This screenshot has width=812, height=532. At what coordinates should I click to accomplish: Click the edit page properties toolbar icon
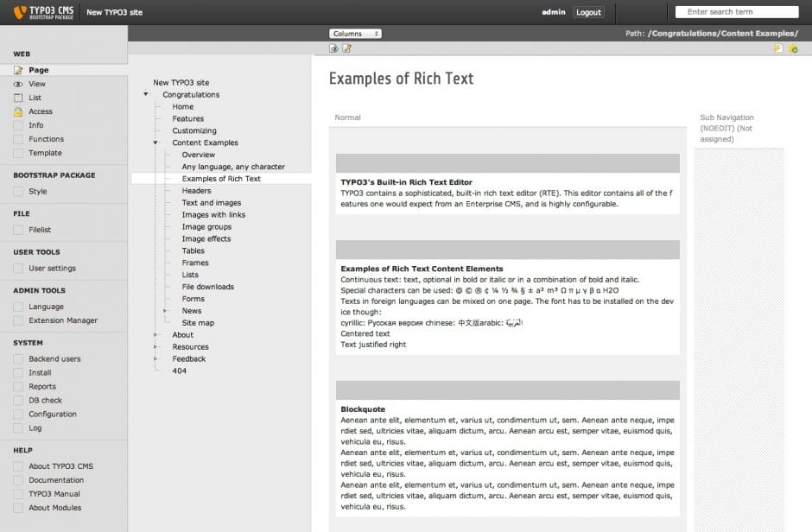coord(347,48)
